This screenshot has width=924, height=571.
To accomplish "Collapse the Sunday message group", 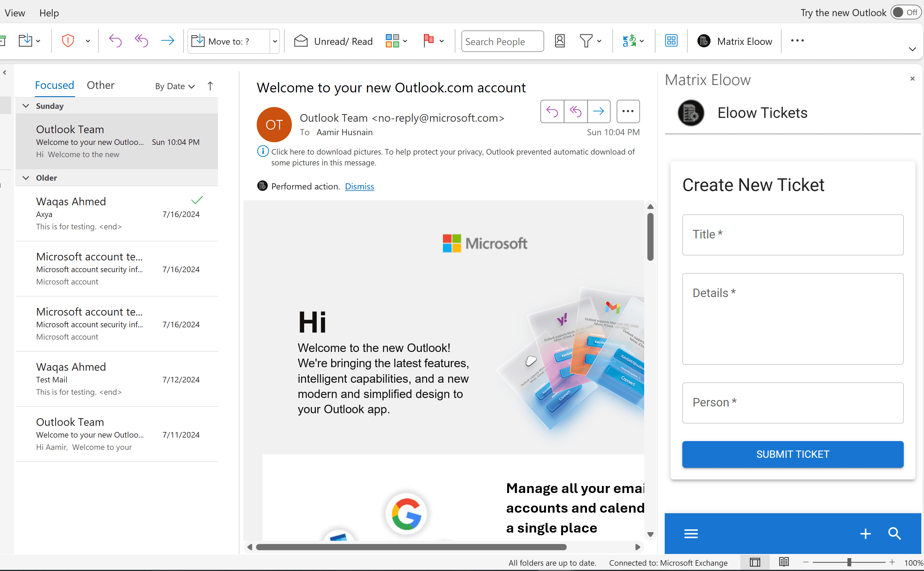I will (x=26, y=106).
